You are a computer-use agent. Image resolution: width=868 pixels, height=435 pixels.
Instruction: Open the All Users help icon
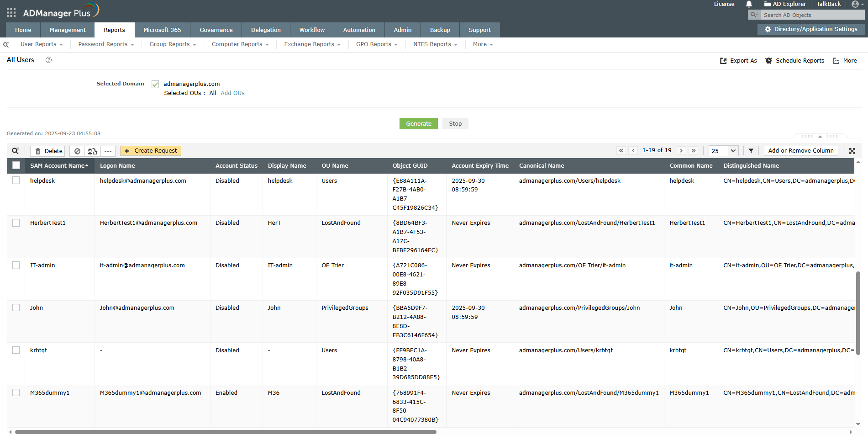click(x=48, y=60)
